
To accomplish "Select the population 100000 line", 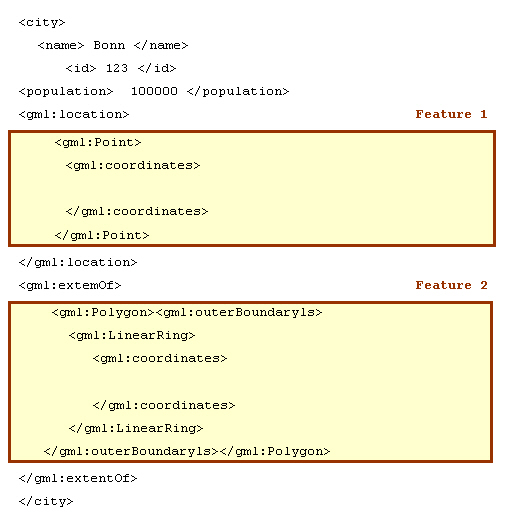I will pyautogui.click(x=154, y=91).
